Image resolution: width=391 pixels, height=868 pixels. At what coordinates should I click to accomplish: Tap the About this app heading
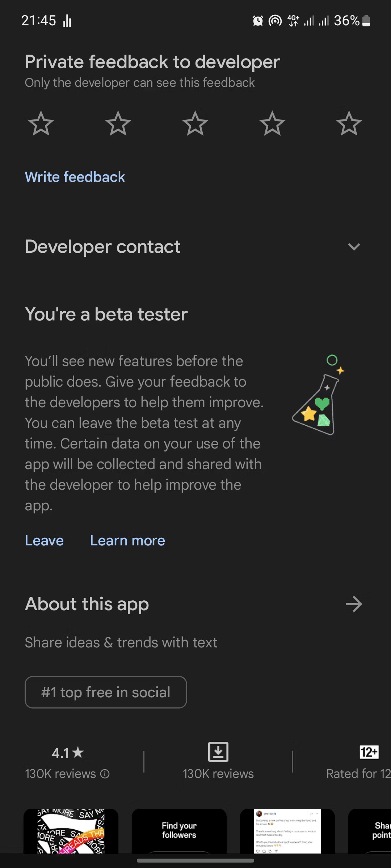87,604
